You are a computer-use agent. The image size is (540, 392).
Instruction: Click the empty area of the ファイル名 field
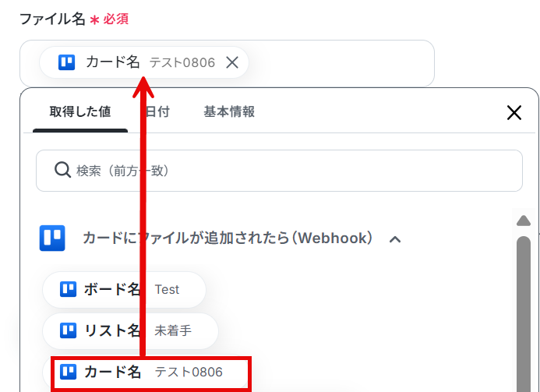click(x=341, y=63)
